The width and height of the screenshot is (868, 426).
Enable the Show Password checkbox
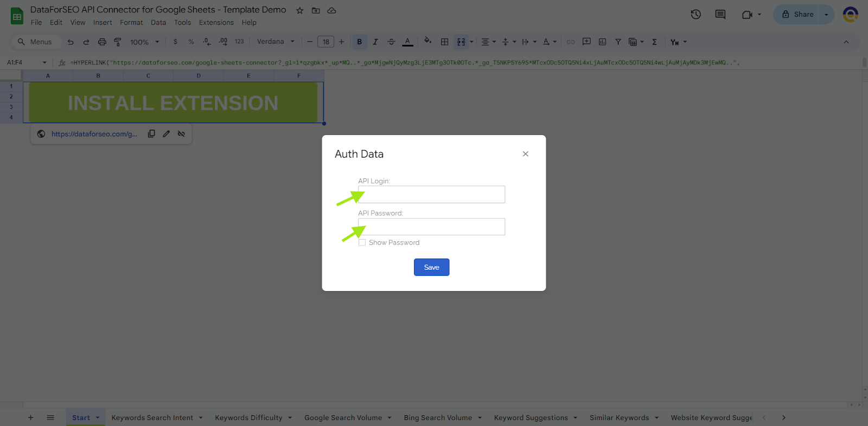click(362, 242)
